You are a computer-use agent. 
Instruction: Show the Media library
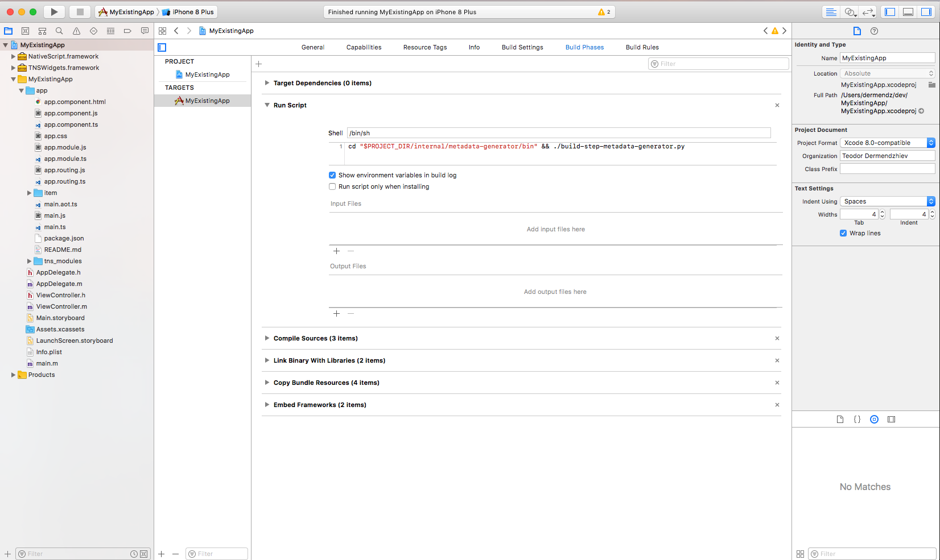point(891,420)
